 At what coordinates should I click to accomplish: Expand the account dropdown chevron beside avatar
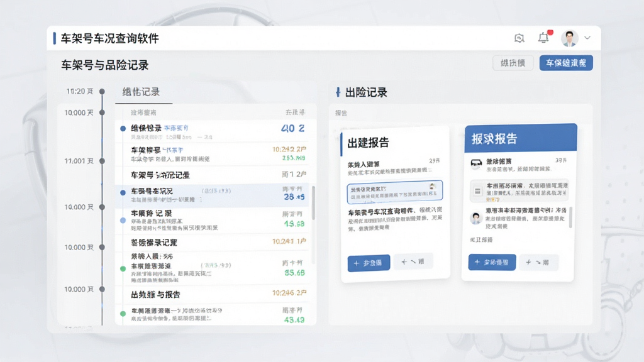[587, 38]
